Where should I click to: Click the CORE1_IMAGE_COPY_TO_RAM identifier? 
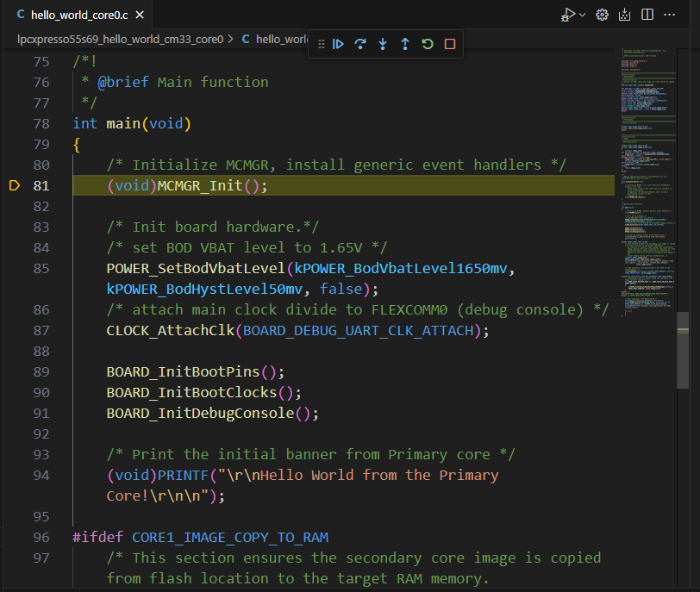[x=229, y=537]
